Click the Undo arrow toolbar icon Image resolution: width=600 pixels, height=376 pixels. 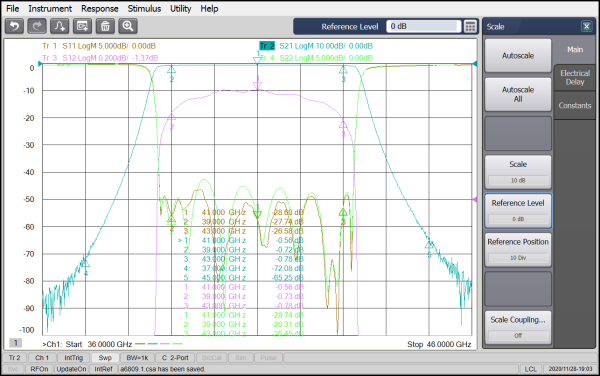pos(15,26)
